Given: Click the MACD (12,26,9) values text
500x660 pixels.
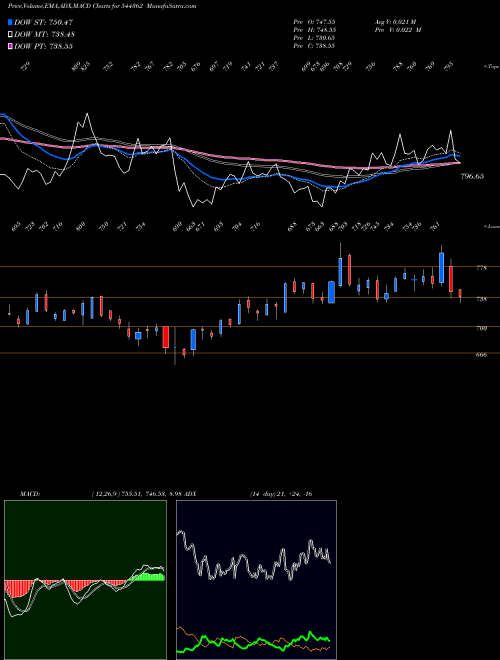Looking at the screenshot, I should pos(136,494).
